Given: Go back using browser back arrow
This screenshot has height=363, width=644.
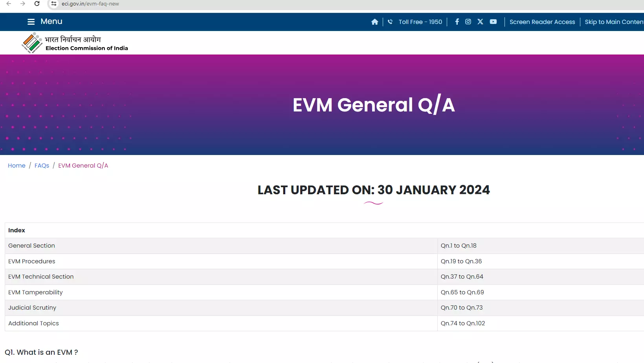Looking at the screenshot, I should [9, 4].
